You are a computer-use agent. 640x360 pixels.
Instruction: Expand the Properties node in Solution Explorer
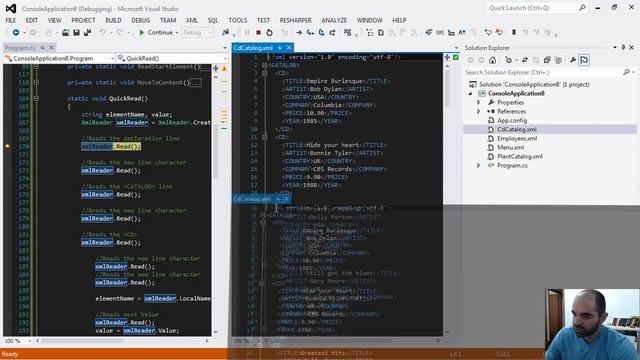pos(478,102)
